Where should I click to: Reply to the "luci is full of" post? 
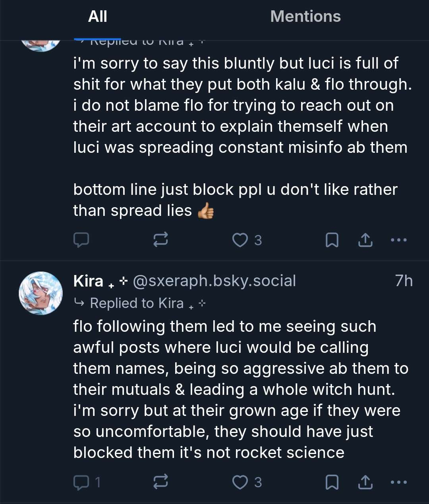click(x=81, y=240)
